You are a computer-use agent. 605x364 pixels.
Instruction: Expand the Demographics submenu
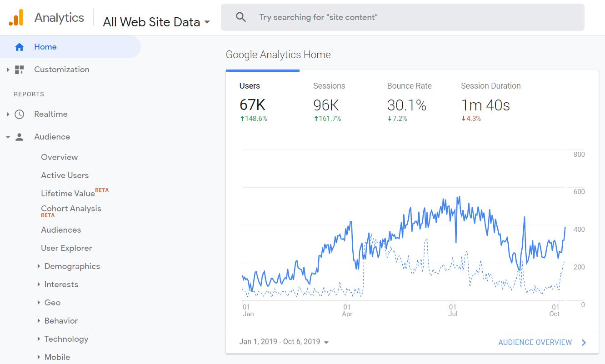39,266
